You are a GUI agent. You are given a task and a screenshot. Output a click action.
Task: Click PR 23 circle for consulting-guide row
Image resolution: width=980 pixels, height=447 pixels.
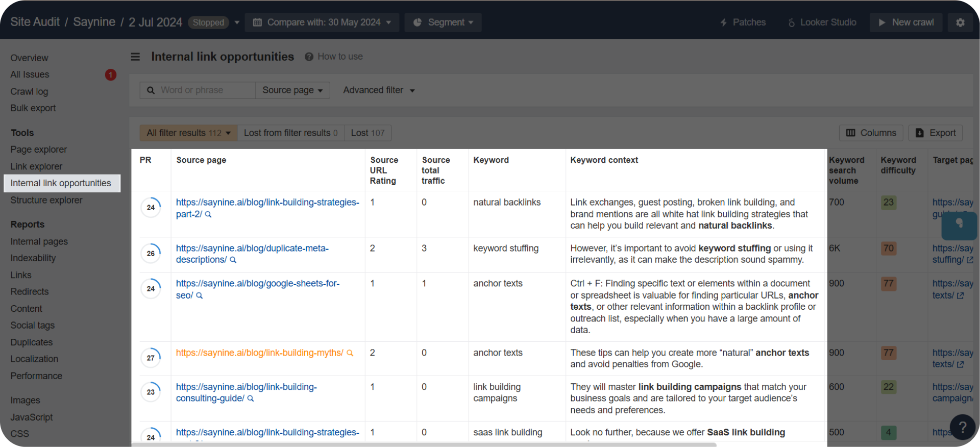coord(151,392)
